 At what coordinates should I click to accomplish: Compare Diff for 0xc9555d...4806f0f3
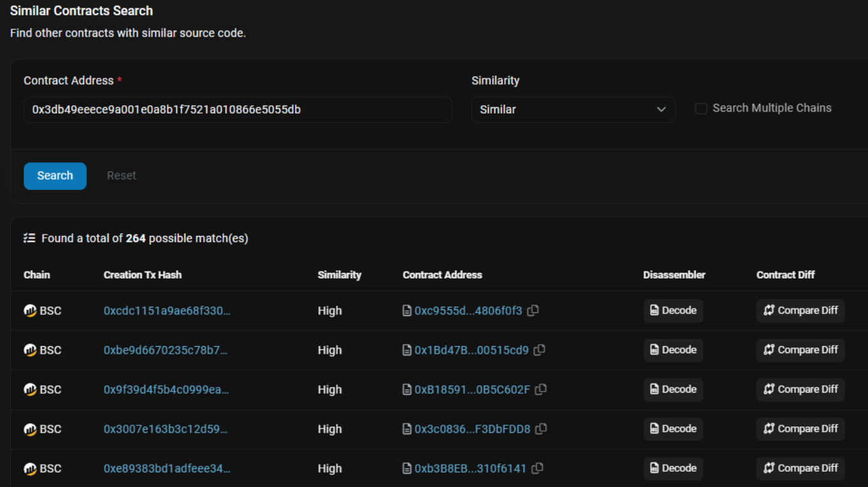coord(800,311)
